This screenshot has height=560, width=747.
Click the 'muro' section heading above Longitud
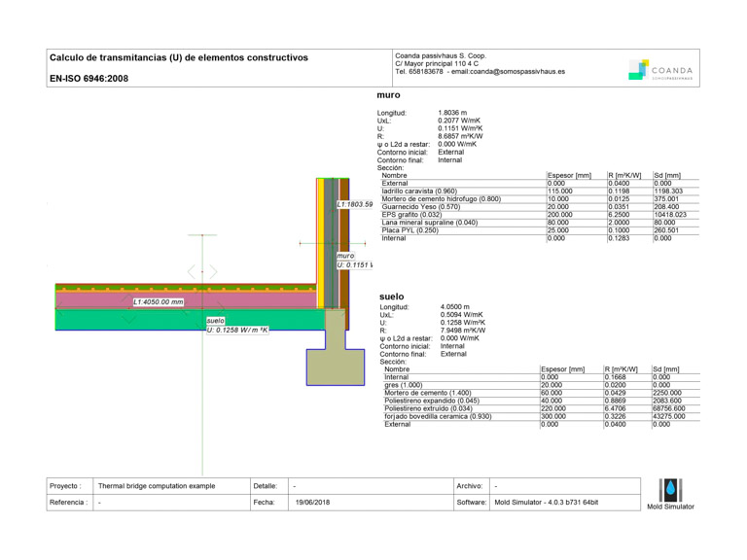[388, 95]
